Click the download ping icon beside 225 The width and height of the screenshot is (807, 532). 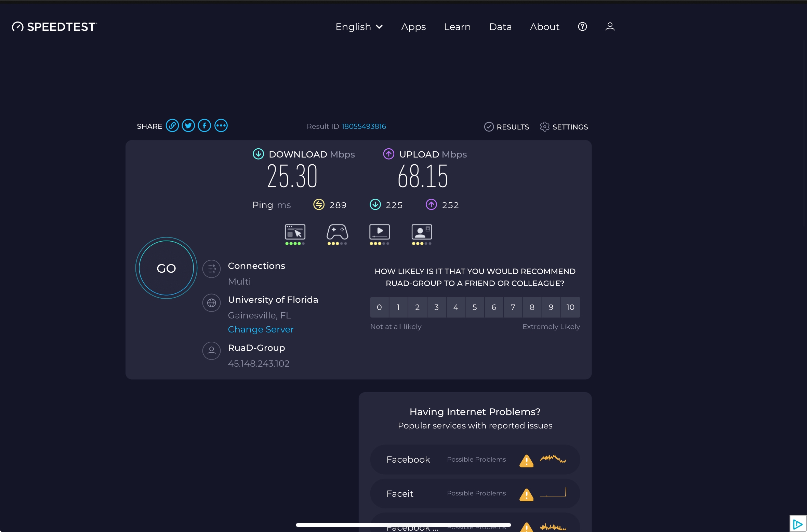click(x=375, y=205)
